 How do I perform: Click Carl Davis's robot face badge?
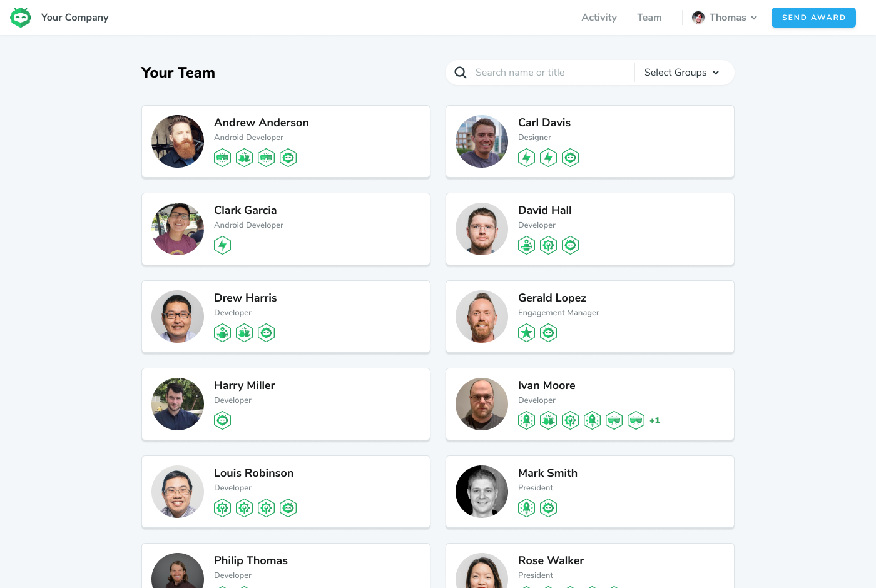[x=570, y=158]
